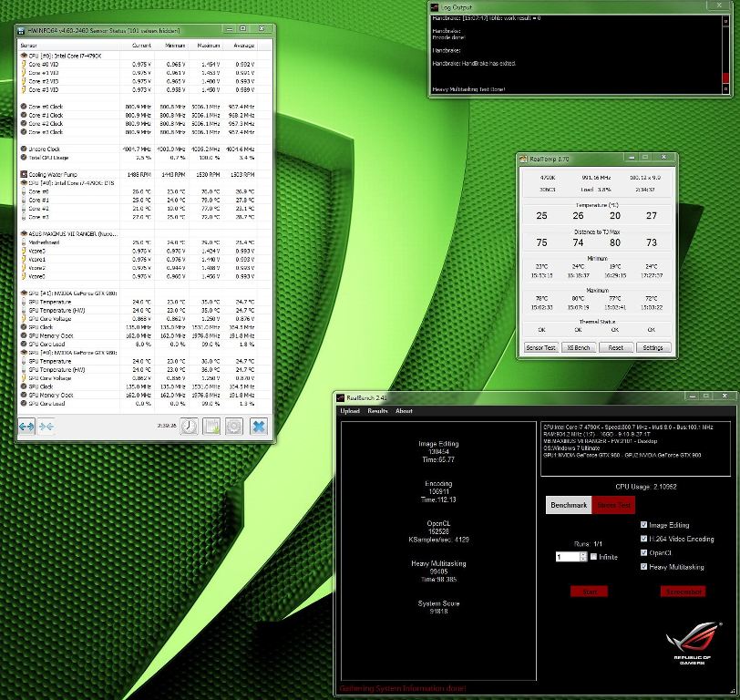Click the "System Score" result in RealBench
The width and height of the screenshot is (740, 700).
tap(438, 607)
